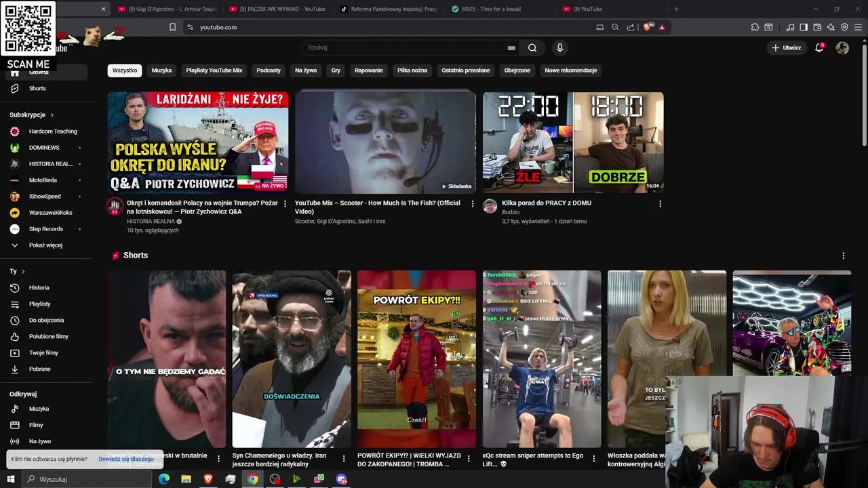The image size is (868, 488).
Task: Click the Brave Rewards triangle icon
Action: (661, 27)
